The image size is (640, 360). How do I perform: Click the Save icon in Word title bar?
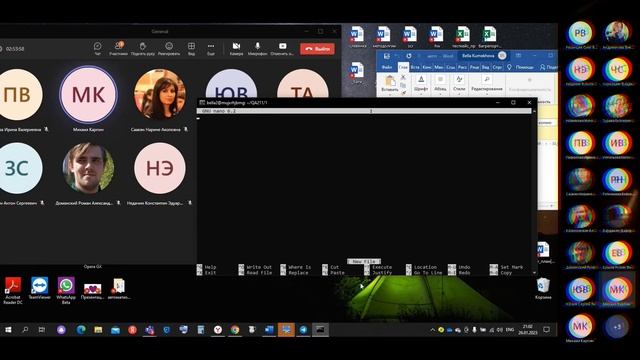coord(387,56)
